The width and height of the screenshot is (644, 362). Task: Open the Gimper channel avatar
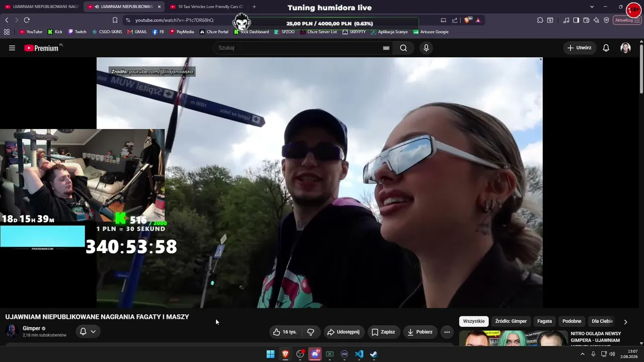click(x=12, y=331)
